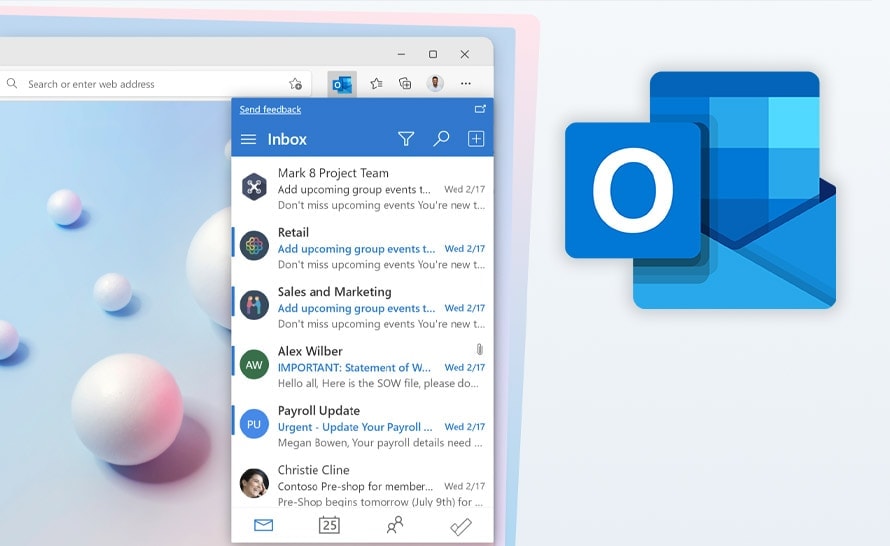This screenshot has height=546, width=890.
Task: Click the large Outlook logo graphic
Action: pos(700,190)
